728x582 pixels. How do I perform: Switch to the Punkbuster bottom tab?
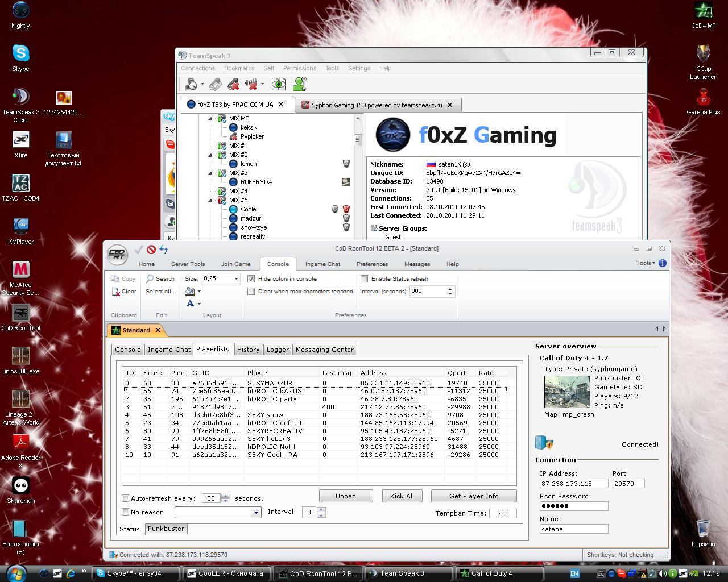click(166, 529)
